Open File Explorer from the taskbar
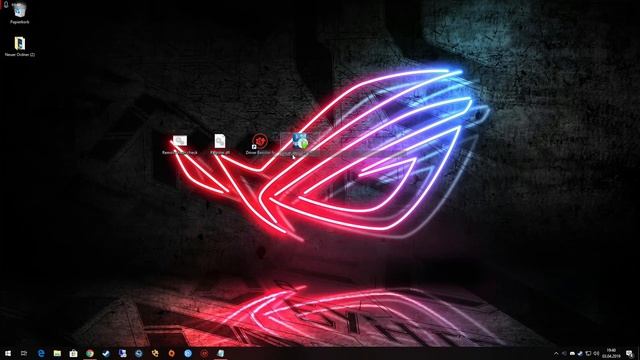 coord(57,353)
